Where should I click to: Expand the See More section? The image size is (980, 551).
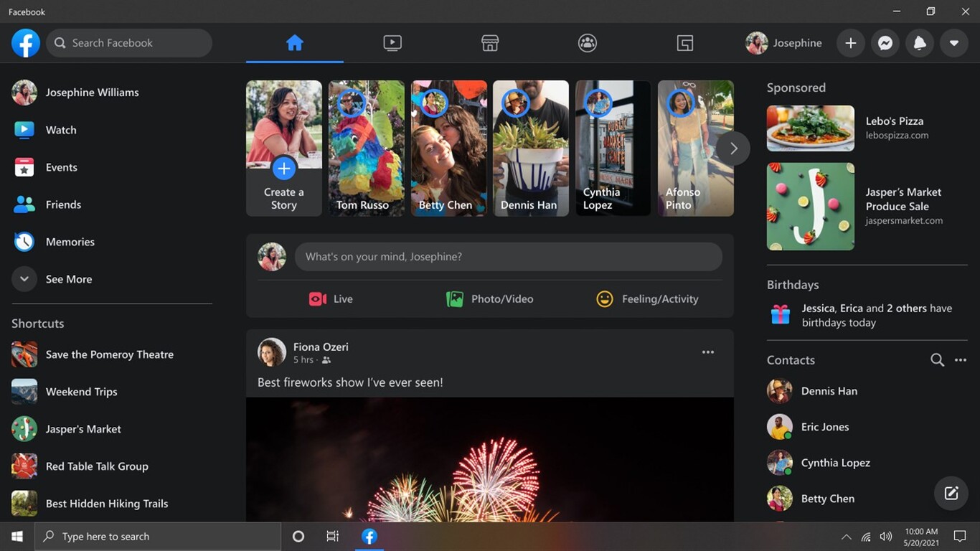[x=68, y=278]
